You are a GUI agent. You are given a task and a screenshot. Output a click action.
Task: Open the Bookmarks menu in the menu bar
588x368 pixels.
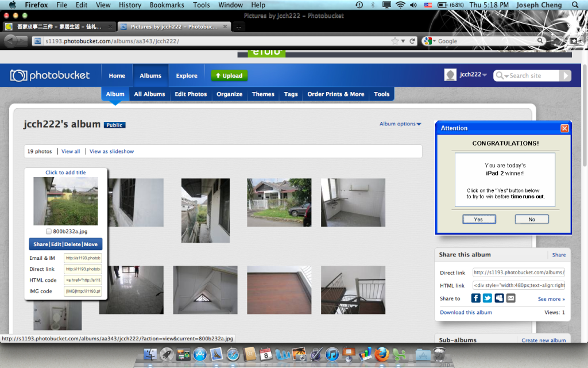[167, 5]
